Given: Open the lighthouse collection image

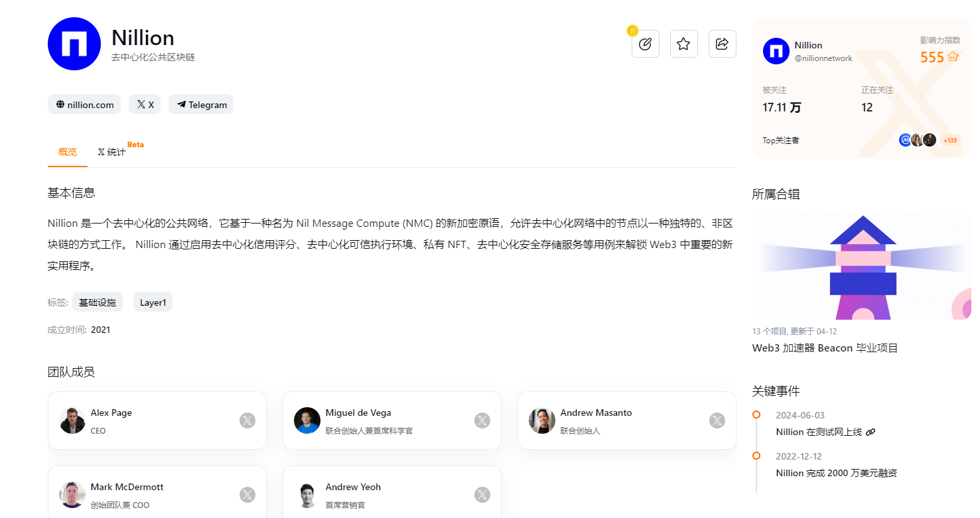Looking at the screenshot, I should [x=862, y=267].
